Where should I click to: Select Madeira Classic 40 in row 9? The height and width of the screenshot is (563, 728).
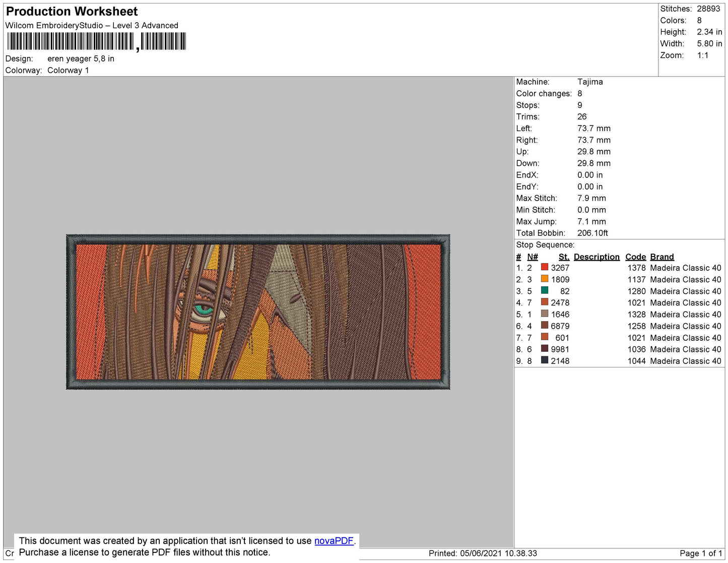(686, 361)
